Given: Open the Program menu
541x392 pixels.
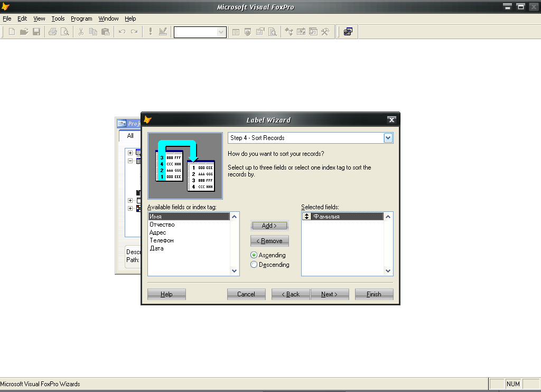Looking at the screenshot, I should pyautogui.click(x=81, y=18).
